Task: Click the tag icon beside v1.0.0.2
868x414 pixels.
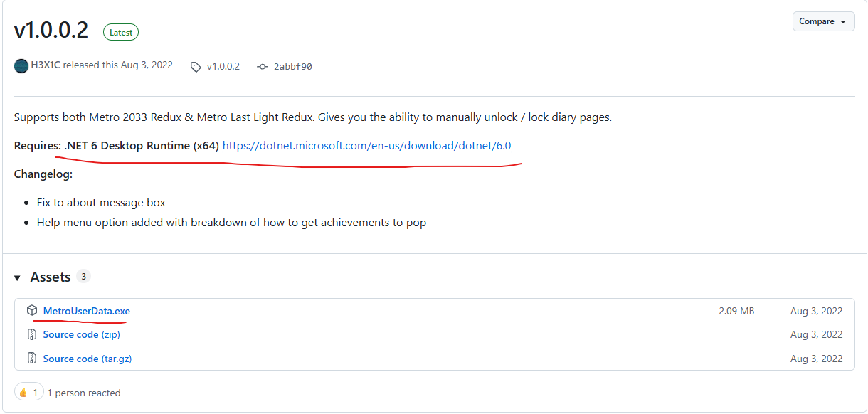Action: (196, 67)
